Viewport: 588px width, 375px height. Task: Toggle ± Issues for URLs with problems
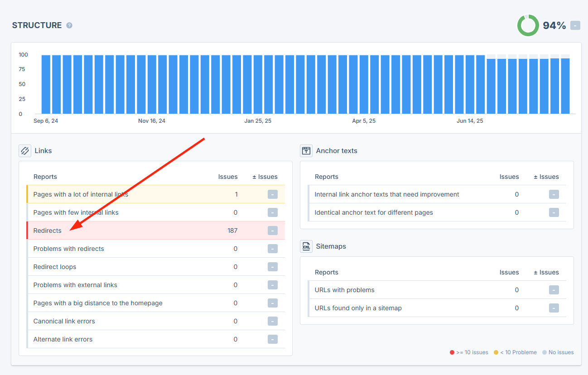click(x=554, y=290)
